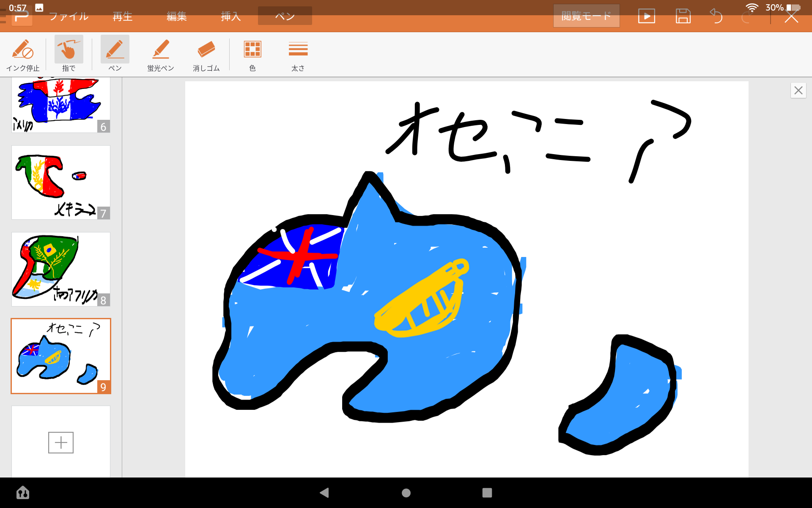
Task: Open the ファイル menu
Action: click(69, 16)
